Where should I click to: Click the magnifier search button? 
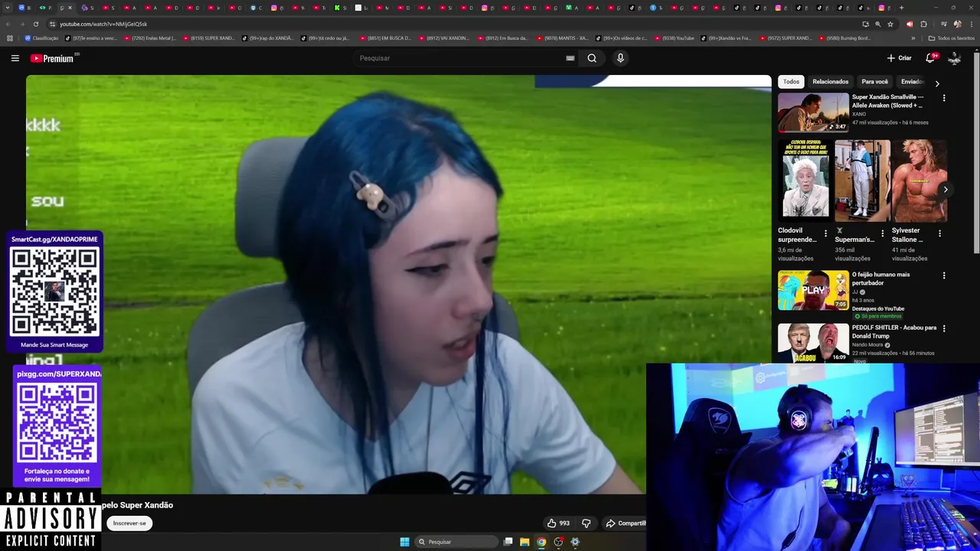[592, 58]
